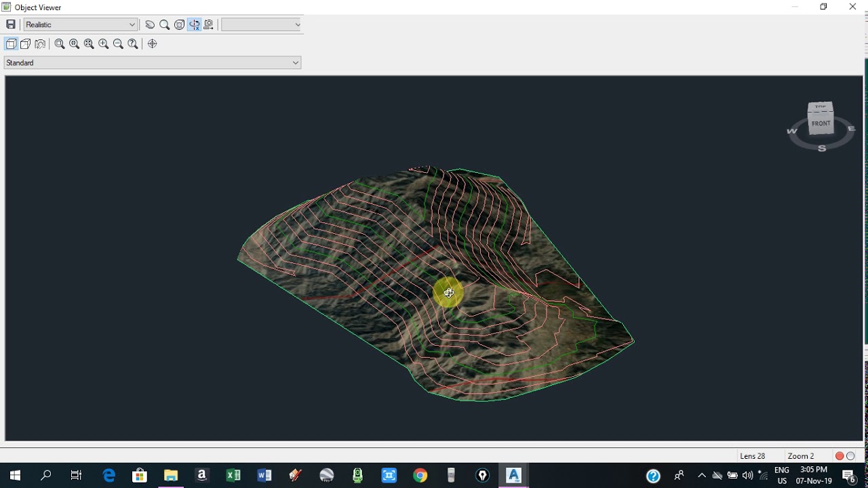Open Microsoft Store from the taskbar
This screenshot has height=488, width=868.
pos(140,476)
